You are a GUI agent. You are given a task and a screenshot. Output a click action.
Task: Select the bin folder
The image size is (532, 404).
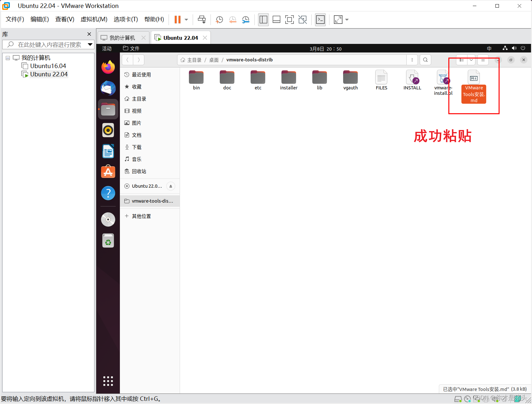tap(196, 80)
